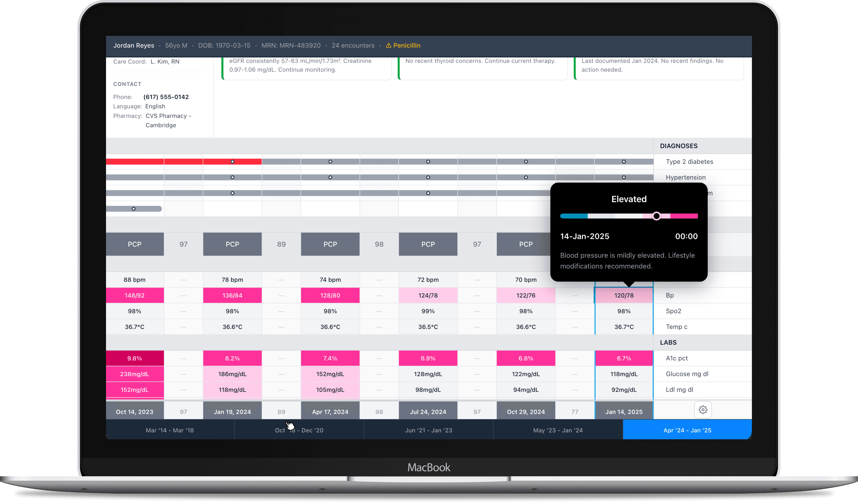Open the Jun '21 - Jan '23 period tab
Screen dimensions: 858x504
[428, 430]
